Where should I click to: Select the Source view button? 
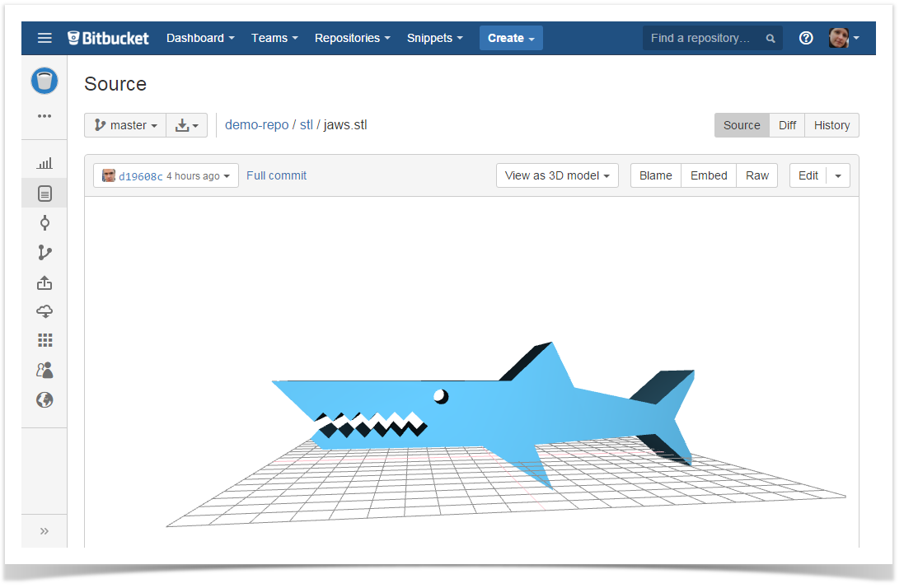742,125
